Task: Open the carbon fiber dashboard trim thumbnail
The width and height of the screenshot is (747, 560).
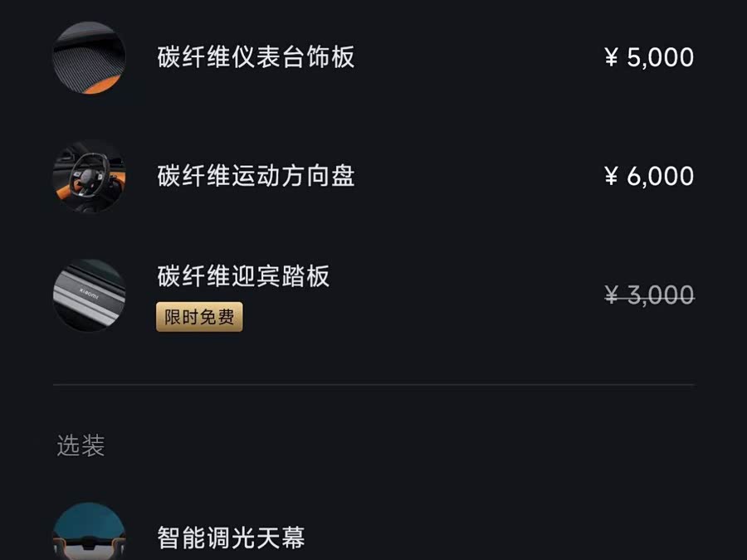Action: point(90,57)
